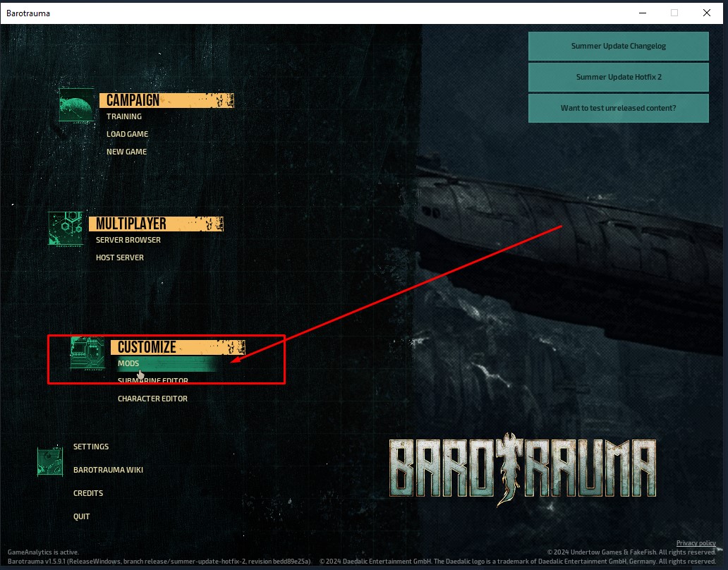Open the Settings menu

point(91,447)
